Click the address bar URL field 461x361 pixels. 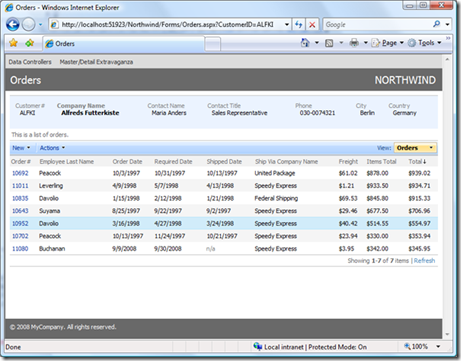[x=167, y=25]
